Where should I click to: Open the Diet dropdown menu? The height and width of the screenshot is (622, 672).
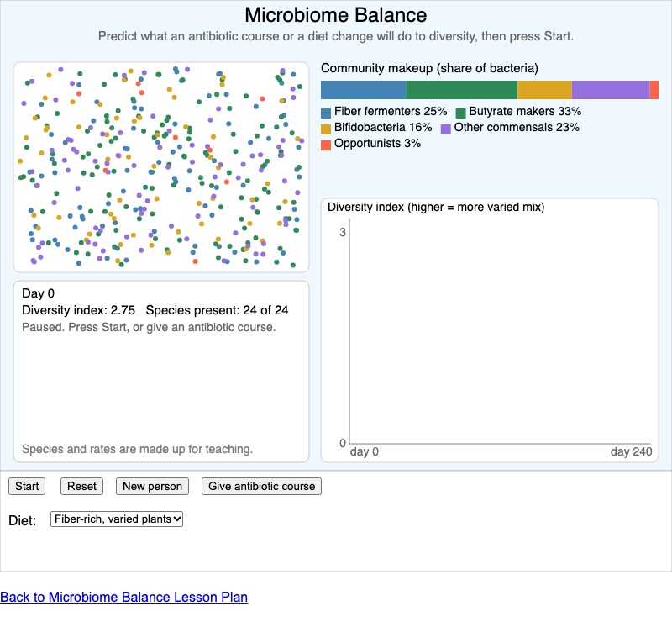(x=117, y=519)
